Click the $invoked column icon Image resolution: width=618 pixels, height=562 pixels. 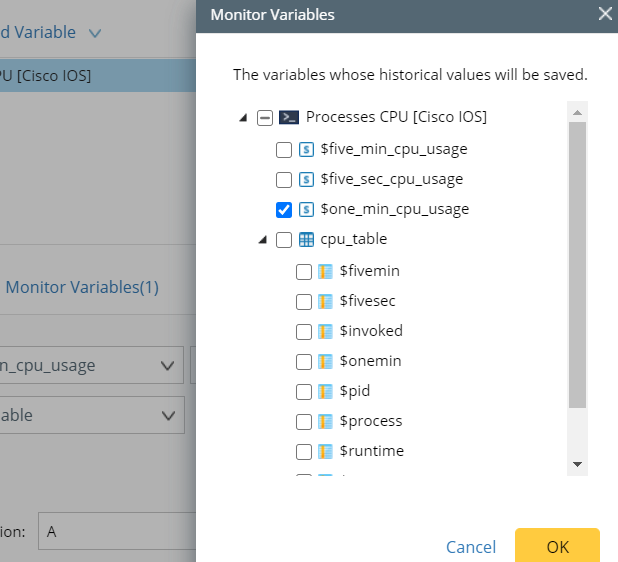(325, 331)
